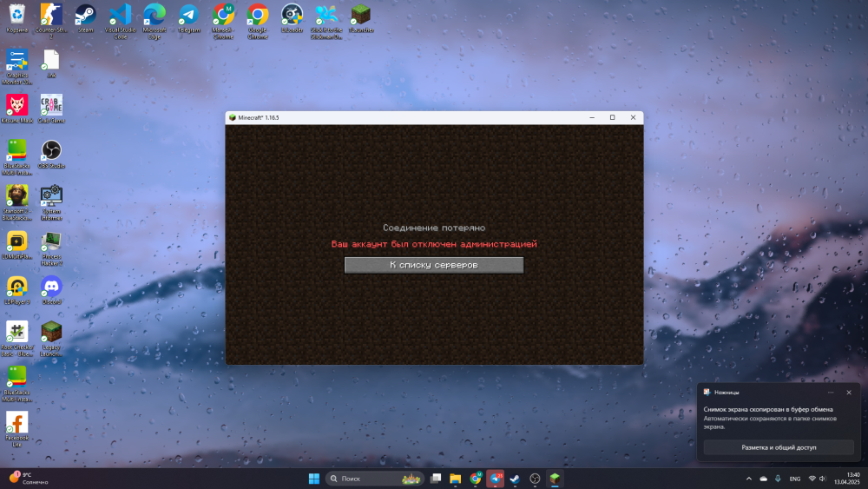
Task: Open the Корзина recycle bin icon
Action: 17,18
